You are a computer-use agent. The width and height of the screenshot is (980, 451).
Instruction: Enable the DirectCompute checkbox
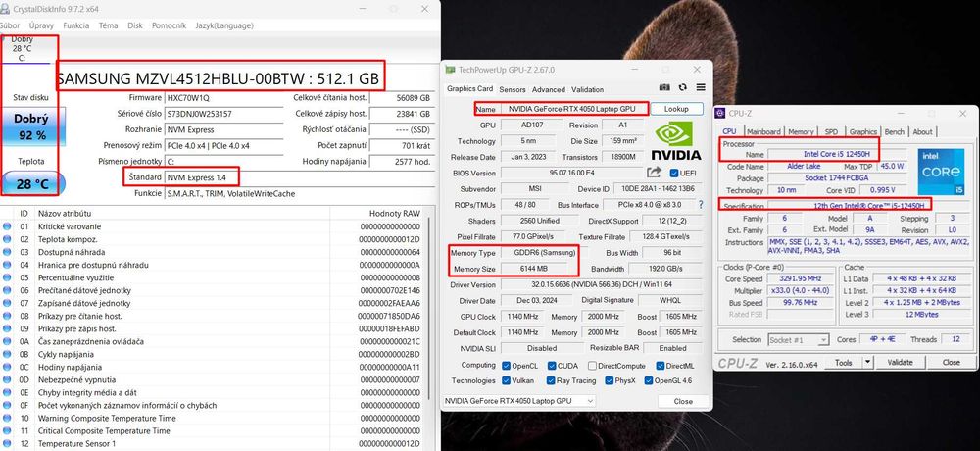593,366
